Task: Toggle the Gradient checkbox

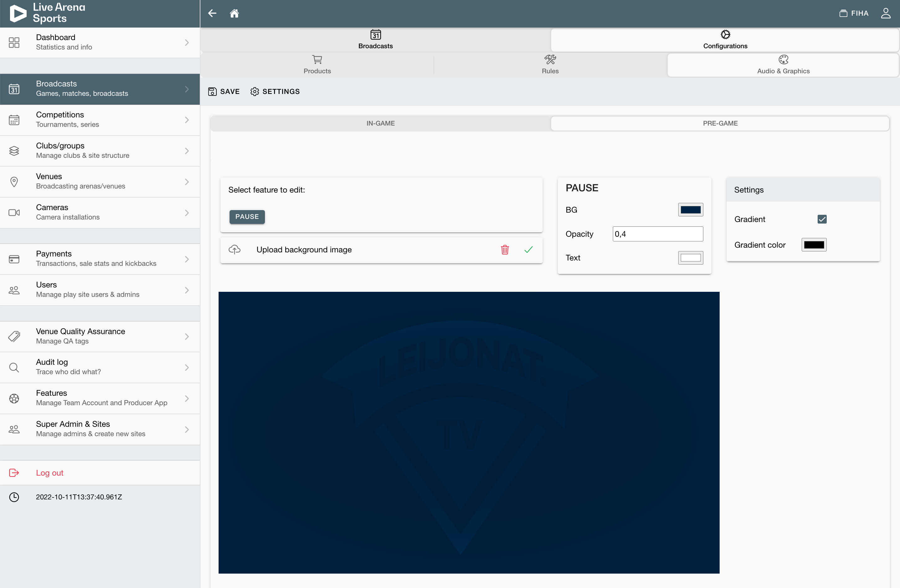Action: point(822,219)
